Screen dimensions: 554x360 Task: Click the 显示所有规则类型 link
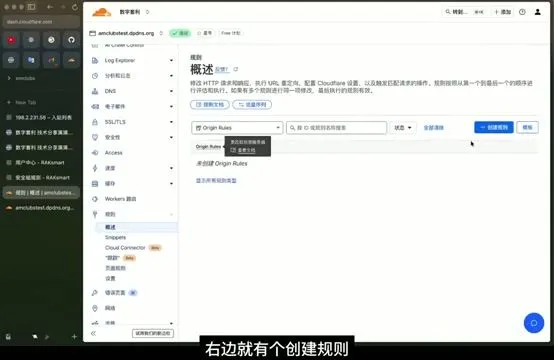pos(216,181)
